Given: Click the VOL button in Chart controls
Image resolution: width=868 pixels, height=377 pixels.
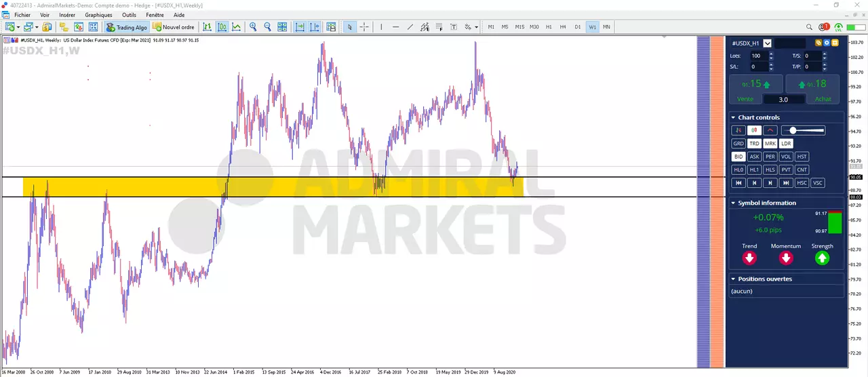Looking at the screenshot, I should click(x=786, y=157).
